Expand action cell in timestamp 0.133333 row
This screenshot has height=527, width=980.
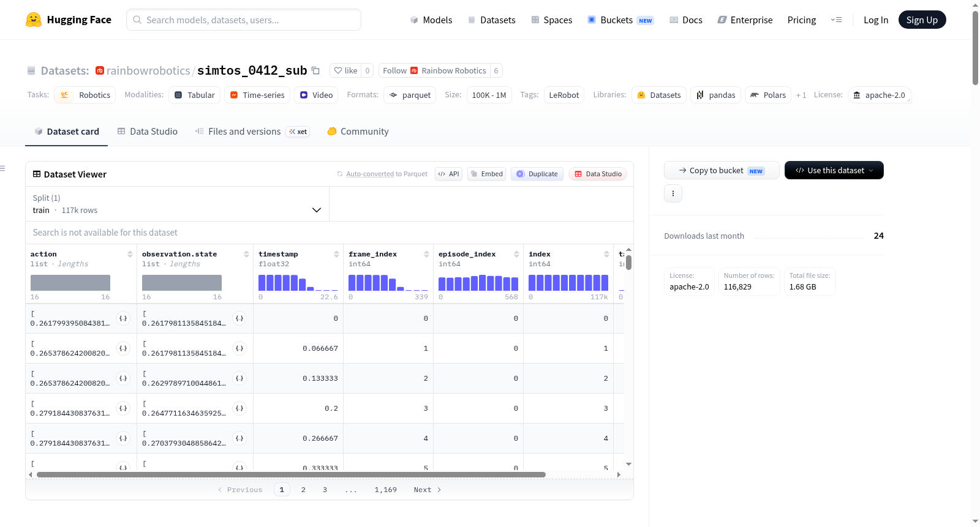123,378
